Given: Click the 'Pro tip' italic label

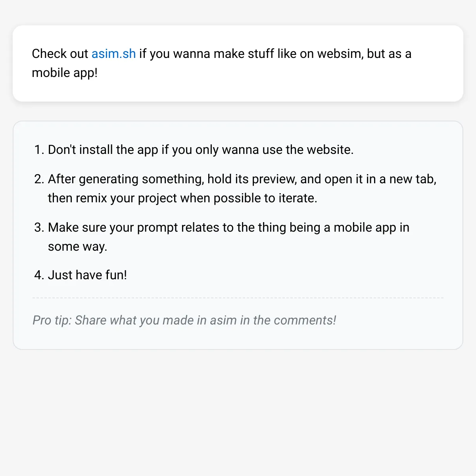Looking at the screenshot, I should (x=52, y=320).
